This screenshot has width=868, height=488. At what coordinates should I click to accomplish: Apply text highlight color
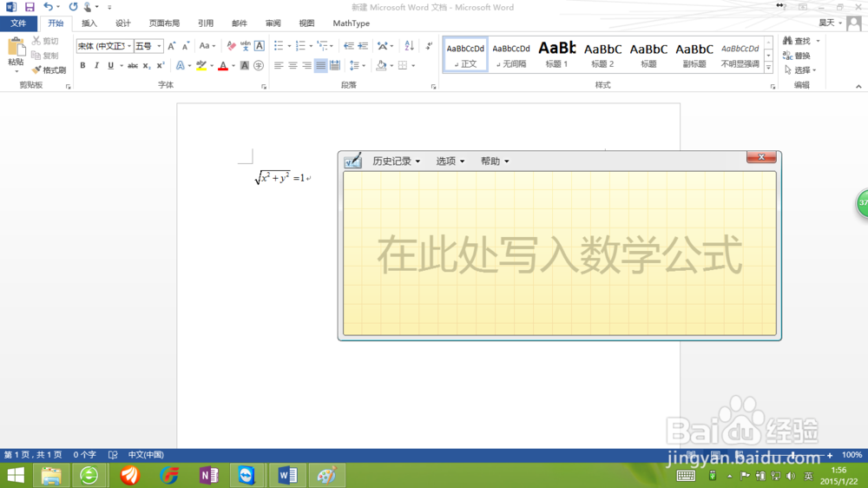click(201, 65)
